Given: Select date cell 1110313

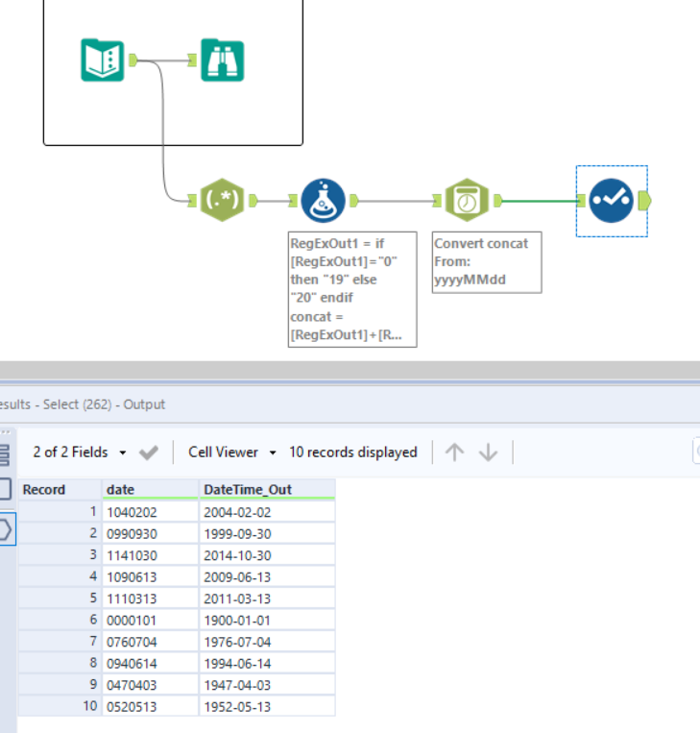Looking at the screenshot, I should 151,599.
